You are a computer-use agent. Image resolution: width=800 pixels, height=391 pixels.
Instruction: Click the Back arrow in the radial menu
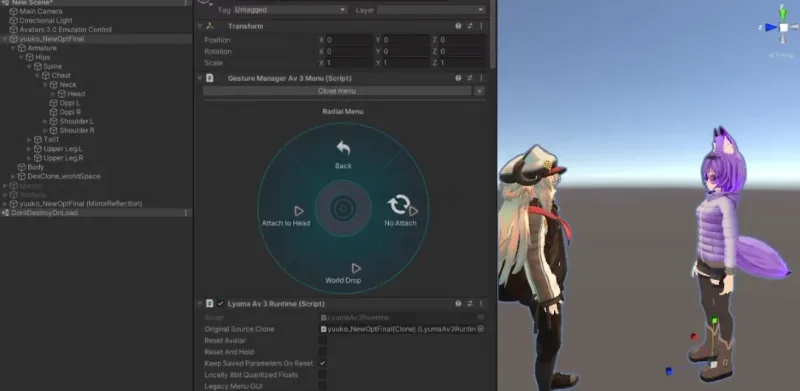343,149
